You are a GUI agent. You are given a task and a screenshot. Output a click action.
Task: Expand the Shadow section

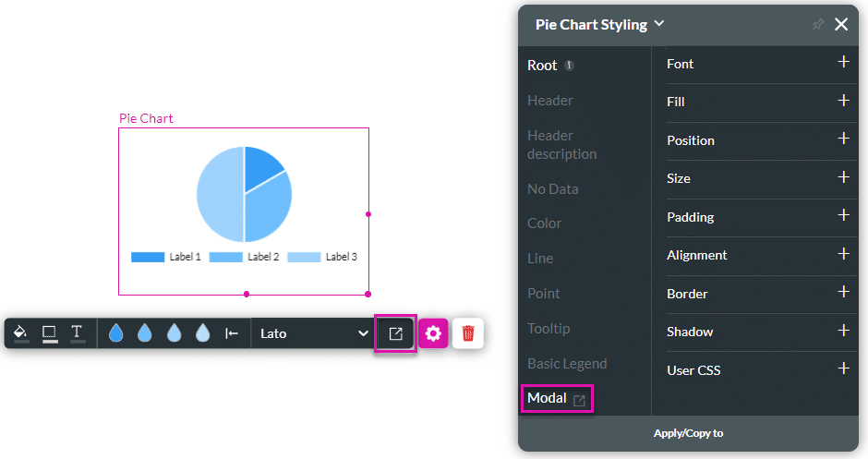click(843, 331)
